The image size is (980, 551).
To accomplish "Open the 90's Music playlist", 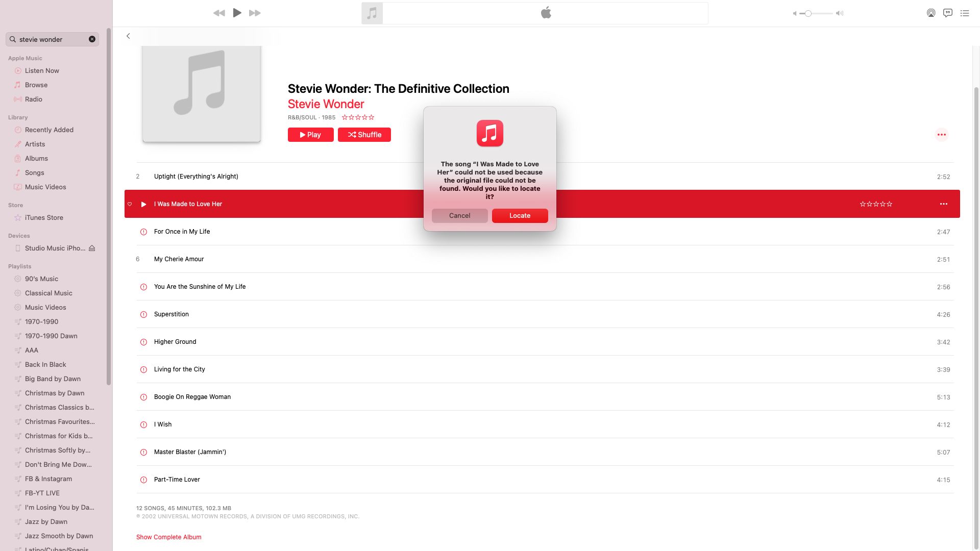I will click(x=41, y=279).
